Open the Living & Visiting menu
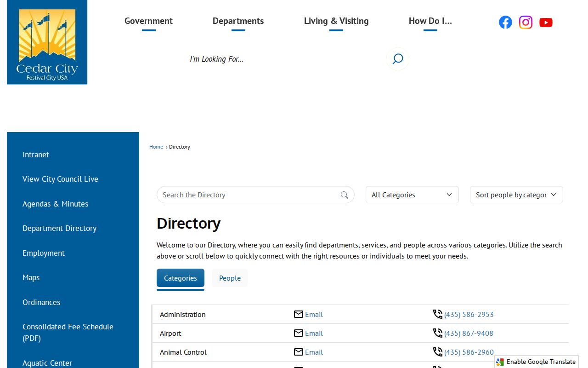The image size is (588, 368). [x=336, y=21]
